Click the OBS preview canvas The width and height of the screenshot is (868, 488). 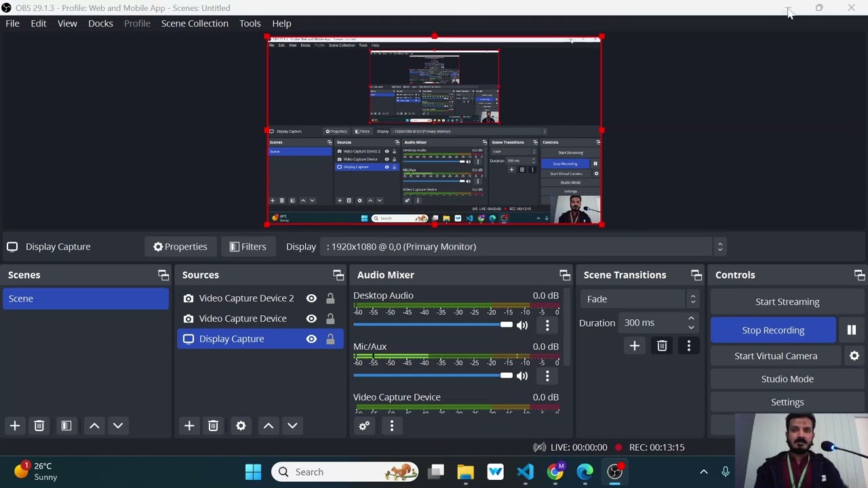click(434, 130)
